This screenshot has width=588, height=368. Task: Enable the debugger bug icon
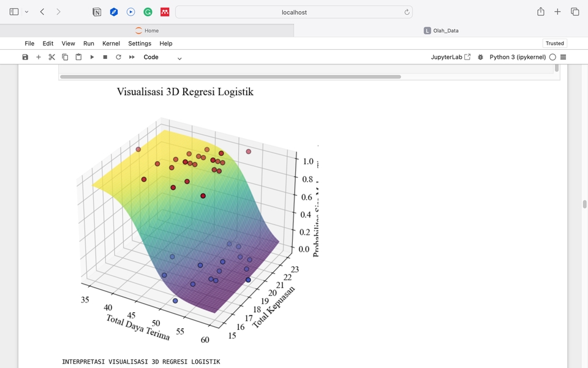(x=480, y=57)
